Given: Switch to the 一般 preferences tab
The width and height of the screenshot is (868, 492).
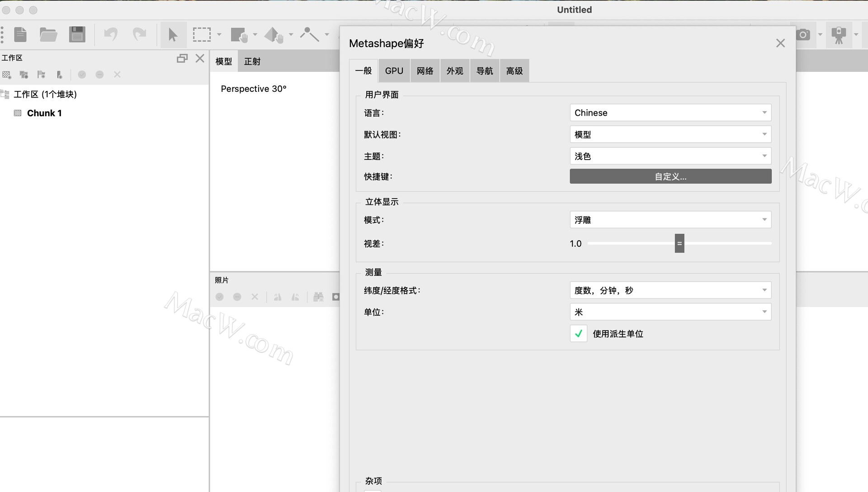Looking at the screenshot, I should pos(363,71).
